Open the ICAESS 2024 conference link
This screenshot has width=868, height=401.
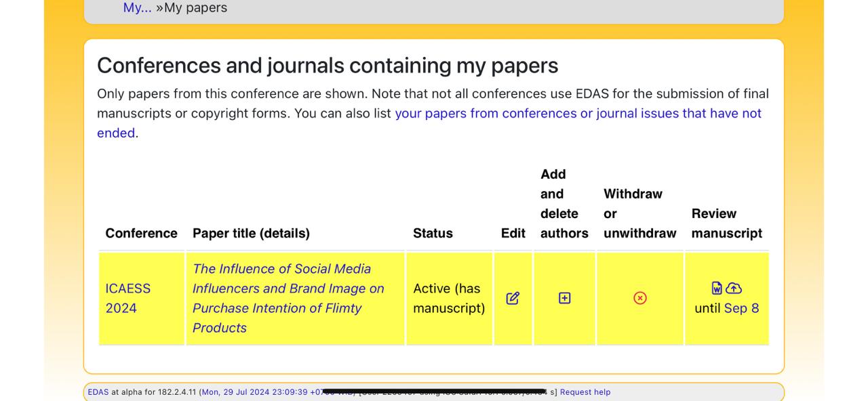pyautogui.click(x=127, y=298)
